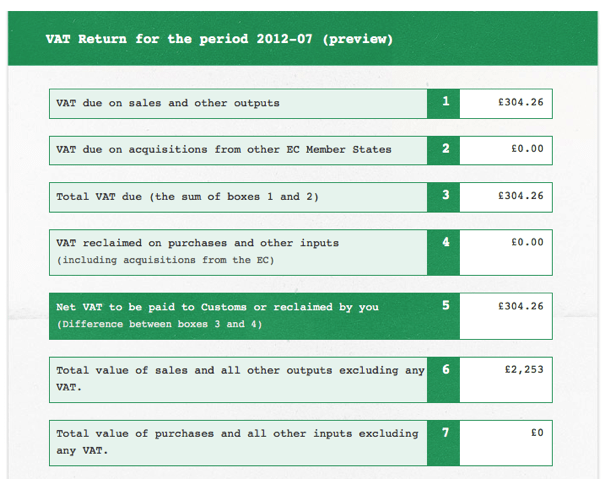Click the 'VAT due on sales and other outputs' label
Screen dimensions: 611x479
point(168,103)
